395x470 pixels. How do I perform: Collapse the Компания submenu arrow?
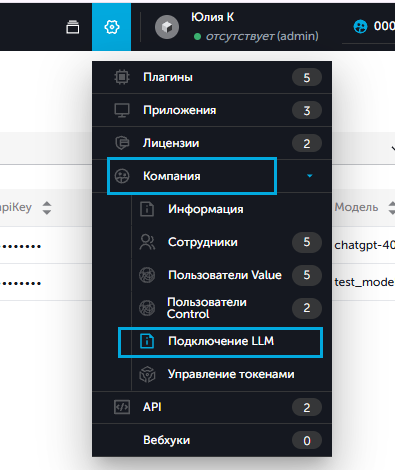click(x=310, y=176)
